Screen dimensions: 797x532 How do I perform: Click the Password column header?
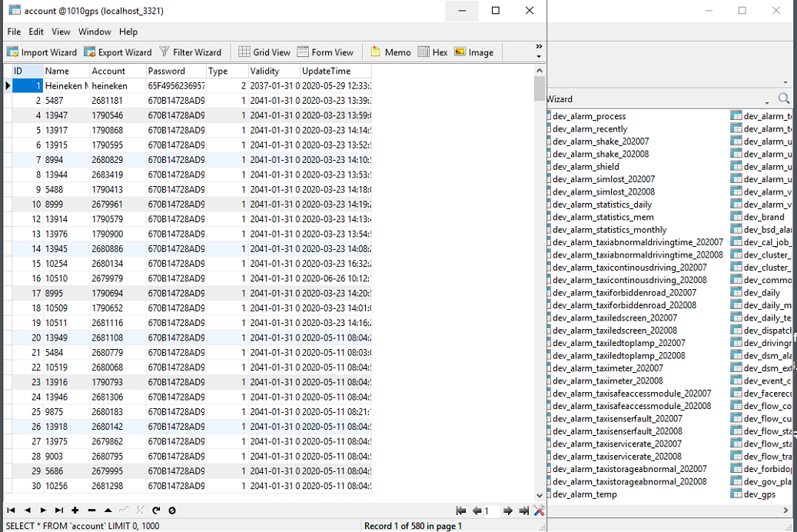tap(176, 71)
